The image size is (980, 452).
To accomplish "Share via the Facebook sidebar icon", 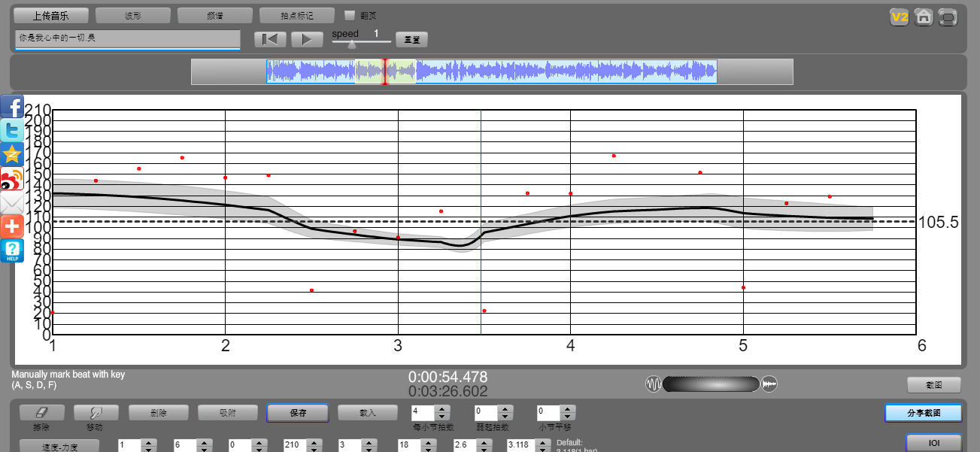I will tap(12, 106).
